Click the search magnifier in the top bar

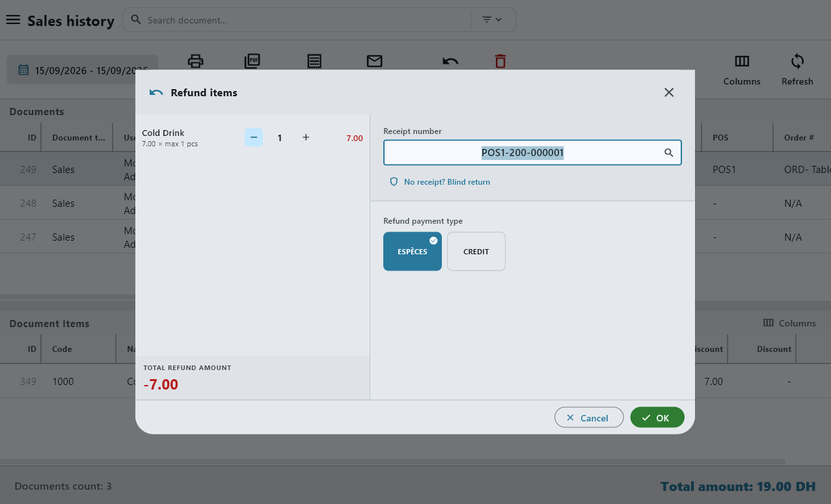pos(136,20)
